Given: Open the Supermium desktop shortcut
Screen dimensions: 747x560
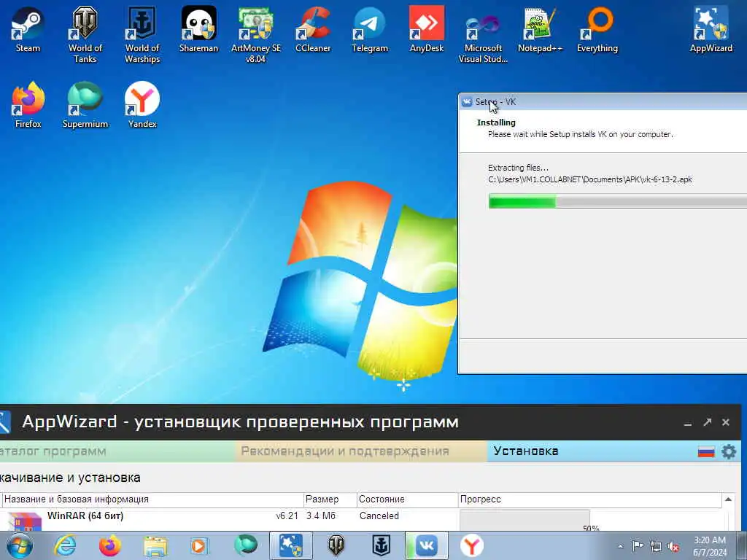Looking at the screenshot, I should tap(85, 105).
